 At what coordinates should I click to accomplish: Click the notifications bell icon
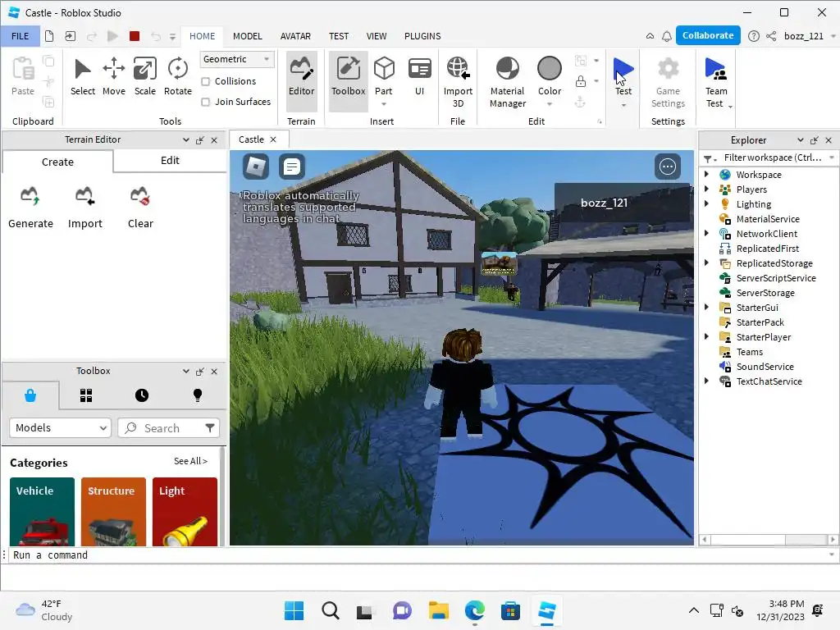666,36
